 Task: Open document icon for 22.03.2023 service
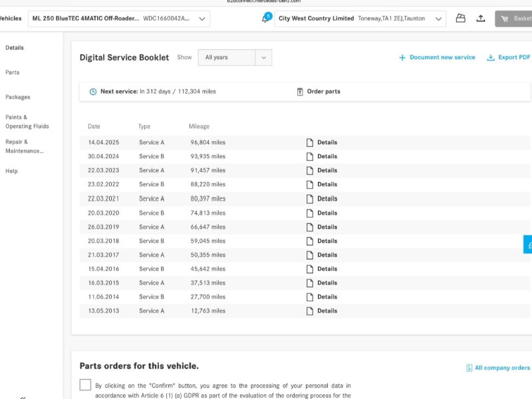tap(310, 170)
